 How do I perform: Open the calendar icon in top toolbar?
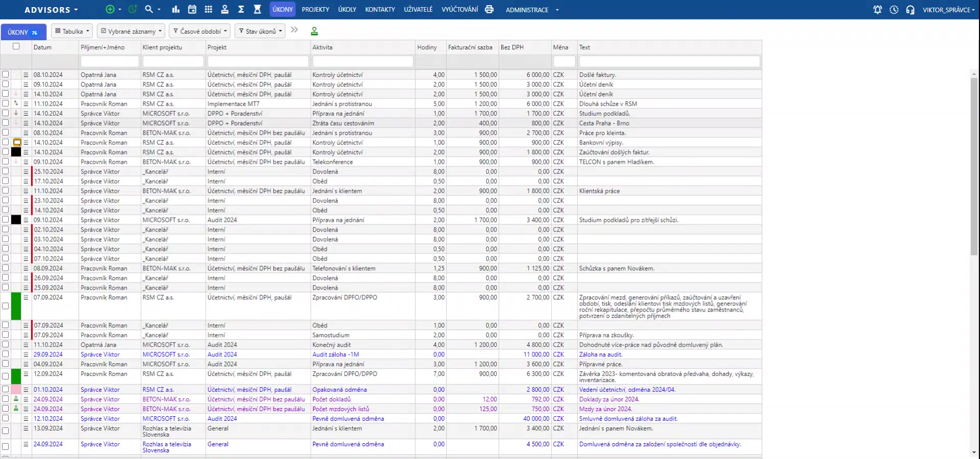(192, 9)
